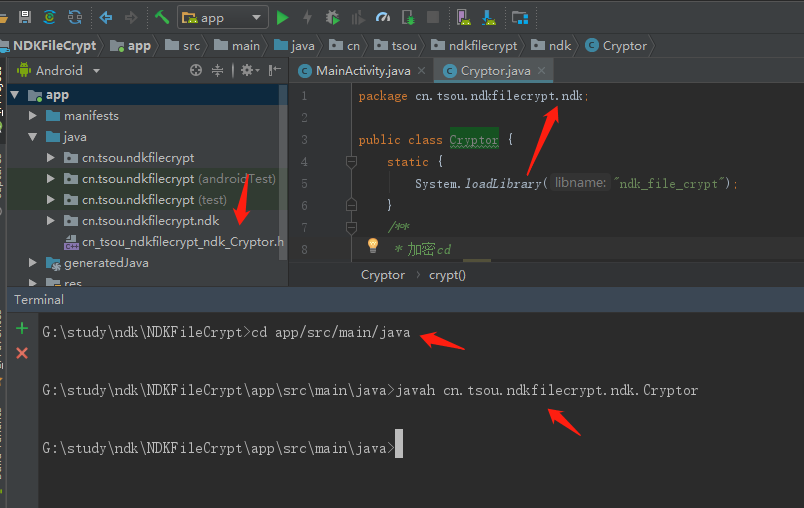This screenshot has width=804, height=508.
Task: Close terminal session with red X
Action: pos(22,353)
